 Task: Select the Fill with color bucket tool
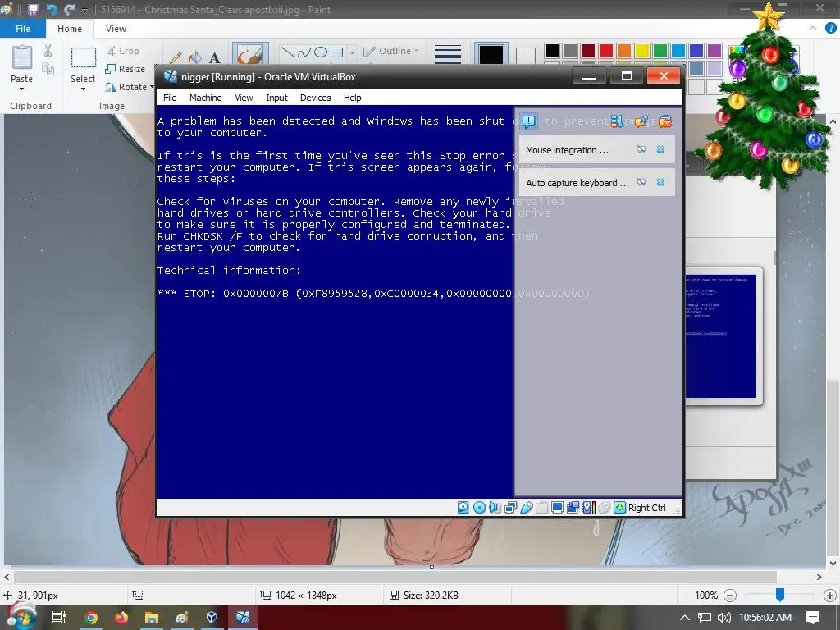(x=195, y=58)
